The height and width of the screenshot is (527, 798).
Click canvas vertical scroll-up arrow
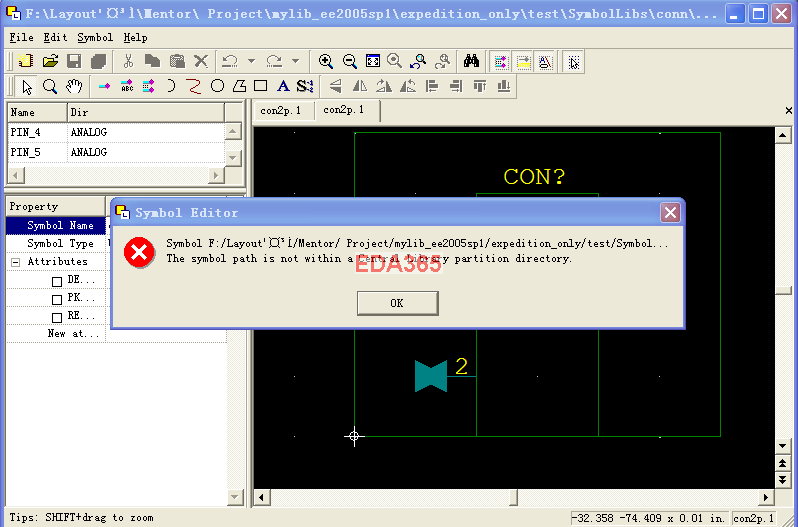pos(782,135)
